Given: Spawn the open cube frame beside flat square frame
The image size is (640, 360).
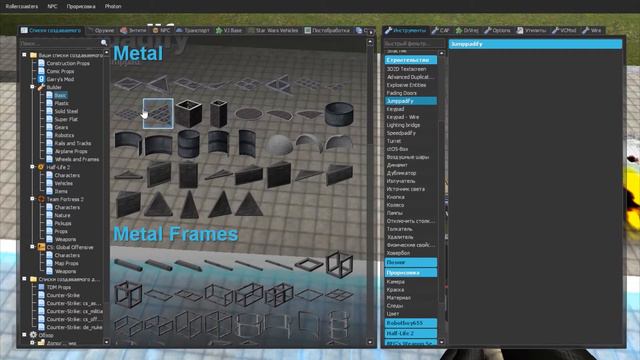Looking at the screenshot, I should click(x=339, y=264).
